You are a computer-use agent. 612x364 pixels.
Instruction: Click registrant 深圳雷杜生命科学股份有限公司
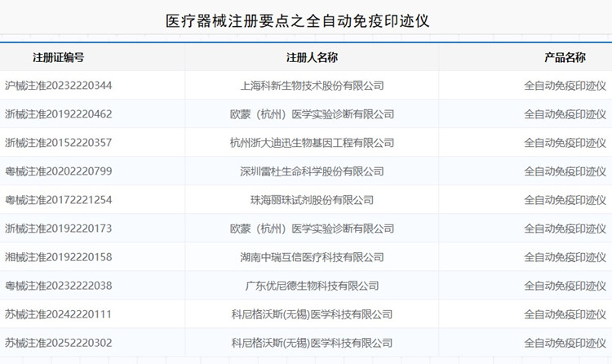click(312, 171)
